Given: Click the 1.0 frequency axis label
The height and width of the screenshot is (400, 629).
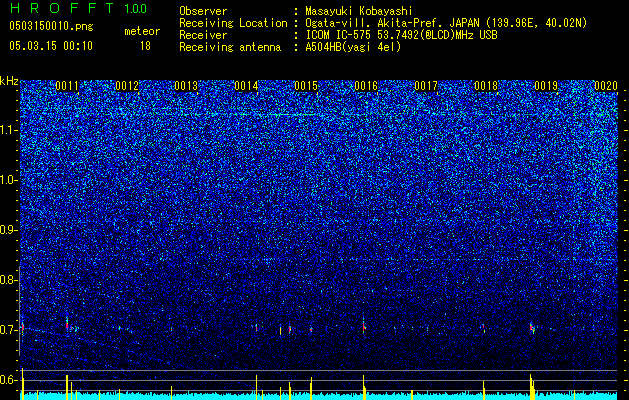Looking at the screenshot, I should (x=8, y=180).
